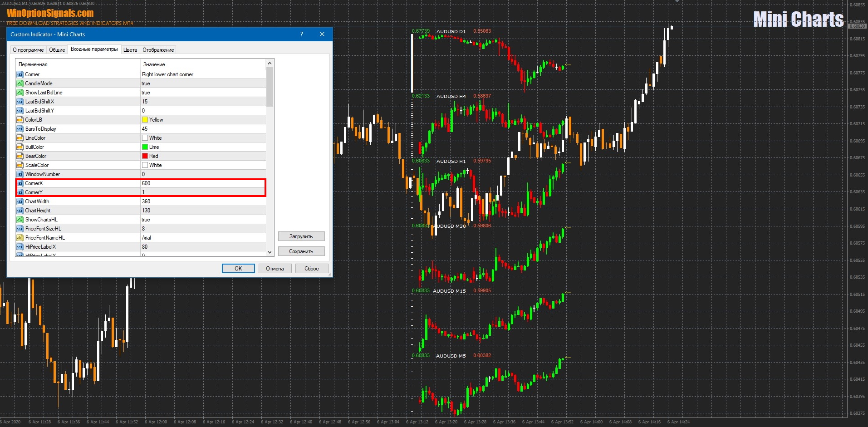Select the Lime BullColor swatch

(x=145, y=147)
